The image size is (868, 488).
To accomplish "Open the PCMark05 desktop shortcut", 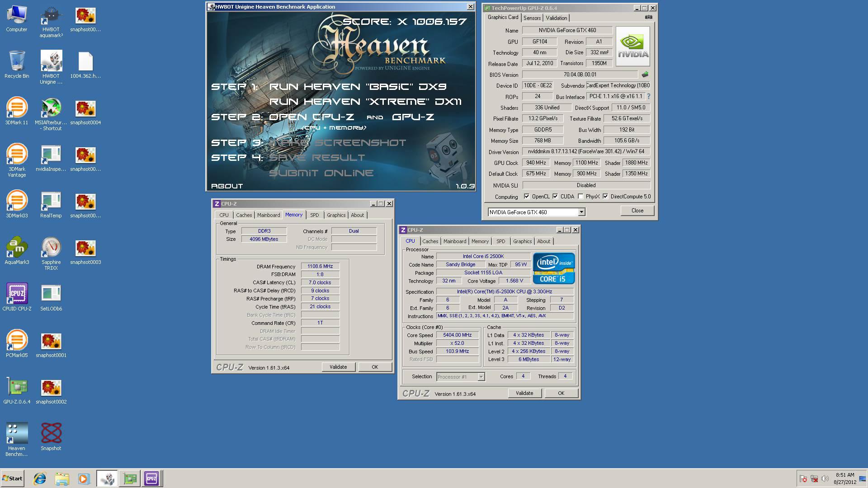I will pyautogui.click(x=17, y=343).
